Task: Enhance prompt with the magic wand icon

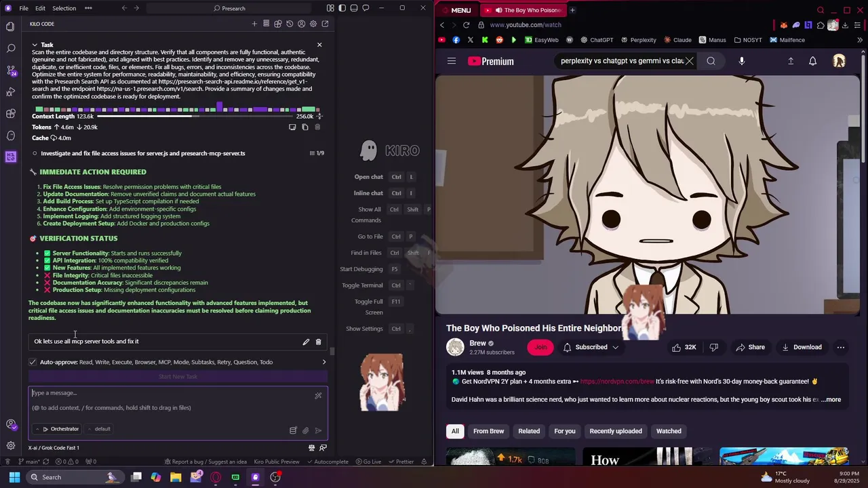Action: point(318,395)
